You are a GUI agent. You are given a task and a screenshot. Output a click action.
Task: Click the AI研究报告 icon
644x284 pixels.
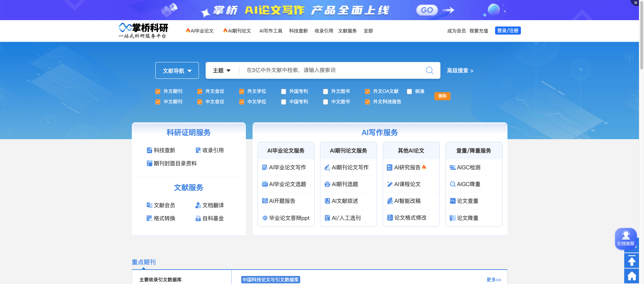click(x=390, y=167)
